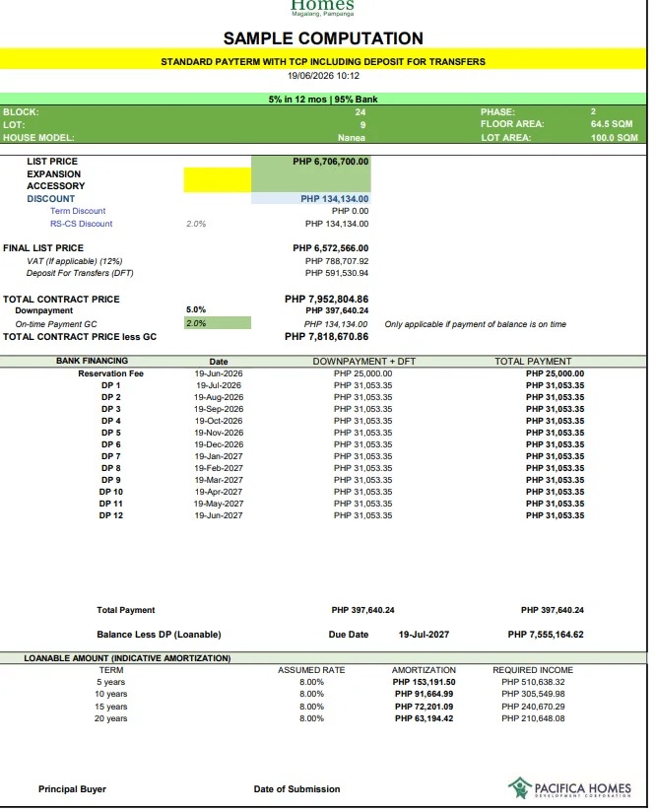Click the due date 19-Jul-2027
The height and width of the screenshot is (812, 656).
[x=425, y=635]
